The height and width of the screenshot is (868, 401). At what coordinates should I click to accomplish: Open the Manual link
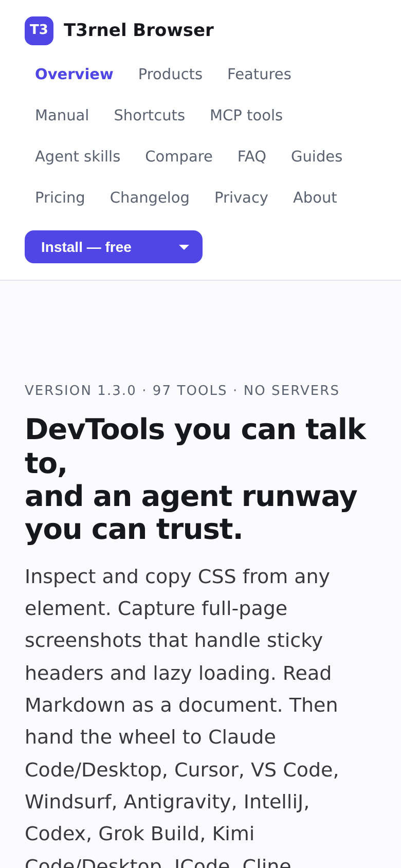coord(62,115)
